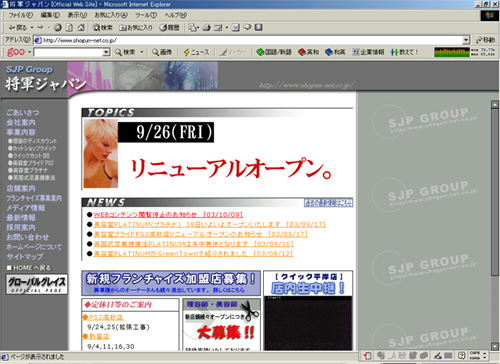This screenshot has height=364, width=500.
Task: Expand the goo search box dropdown
Action: [x=106, y=52]
